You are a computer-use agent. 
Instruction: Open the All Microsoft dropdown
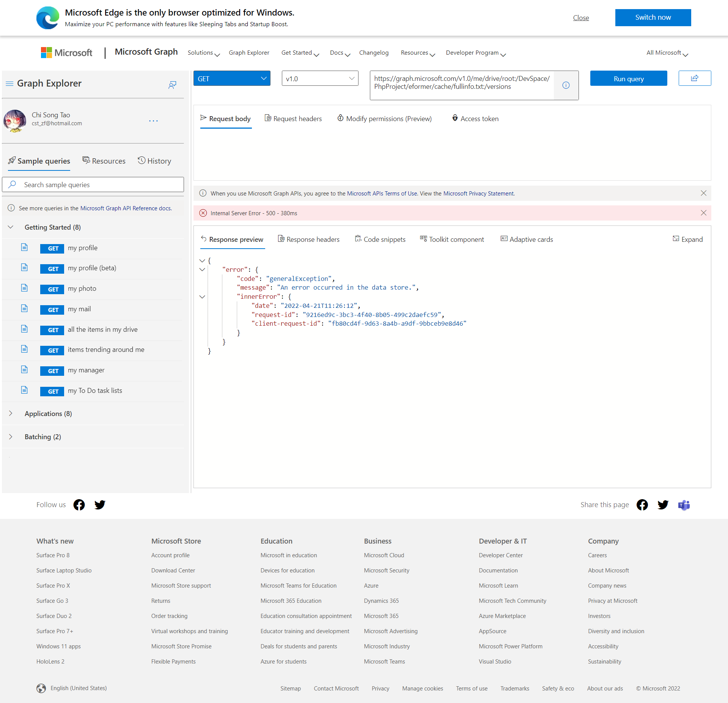coord(667,53)
